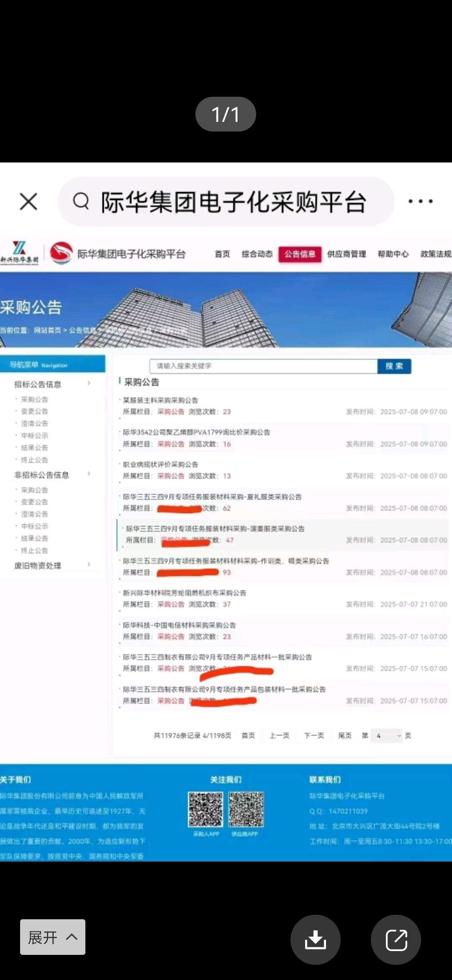Open the three-dot more options menu
The height and width of the screenshot is (980, 452).
[421, 201]
